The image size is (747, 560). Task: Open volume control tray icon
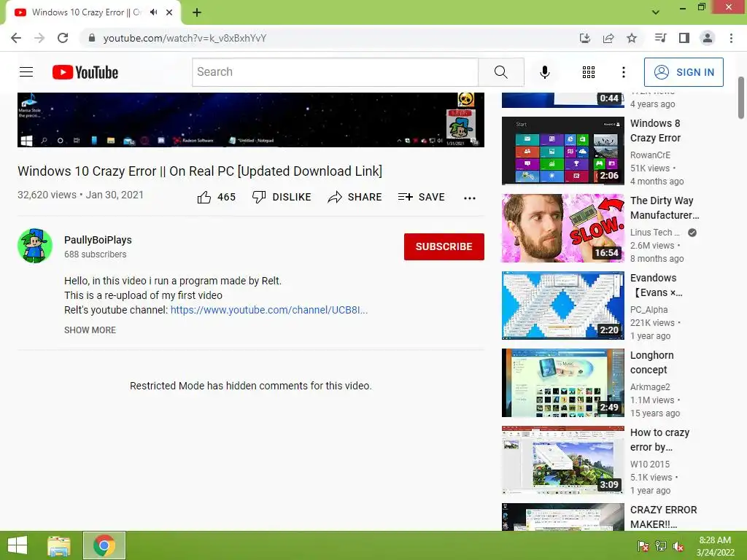[678, 546]
